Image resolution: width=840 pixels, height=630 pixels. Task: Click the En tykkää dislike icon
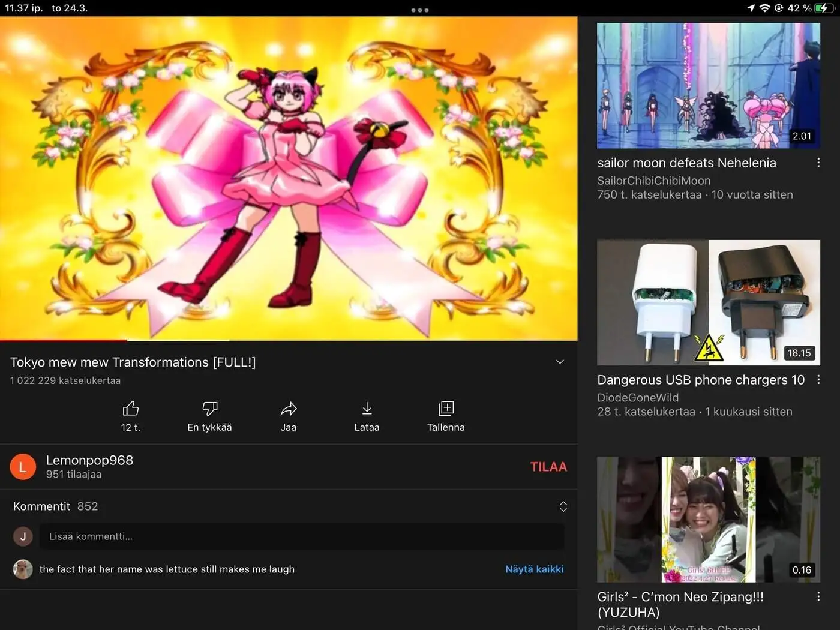[x=209, y=409]
